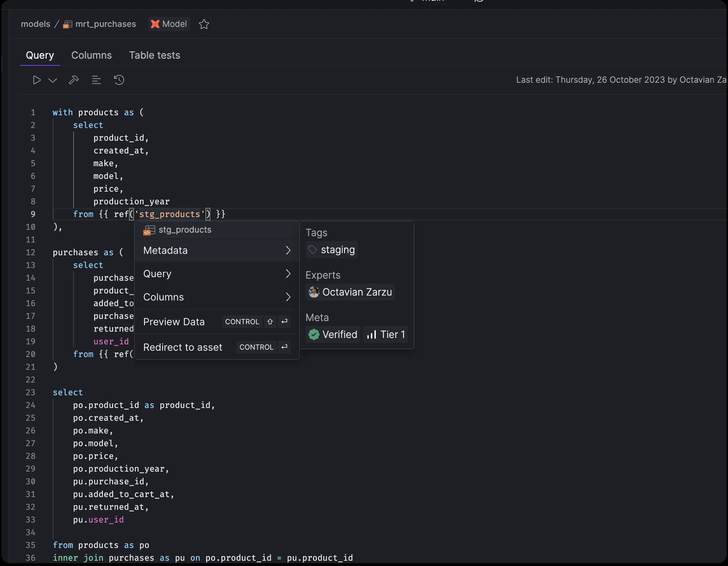This screenshot has width=728, height=566.
Task: Open the Table tests tab
Action: tap(155, 55)
